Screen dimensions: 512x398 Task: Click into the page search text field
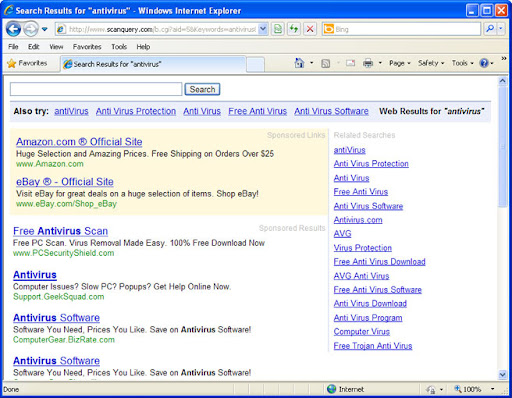pyautogui.click(x=96, y=89)
